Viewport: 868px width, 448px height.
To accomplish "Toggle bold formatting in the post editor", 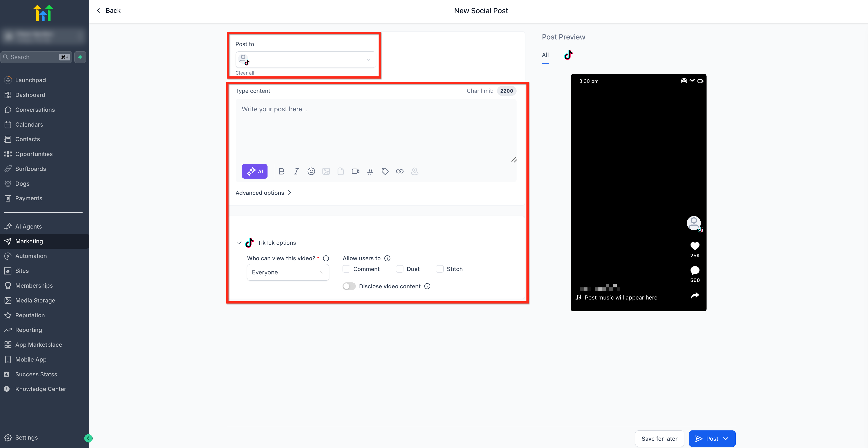I will 282,171.
